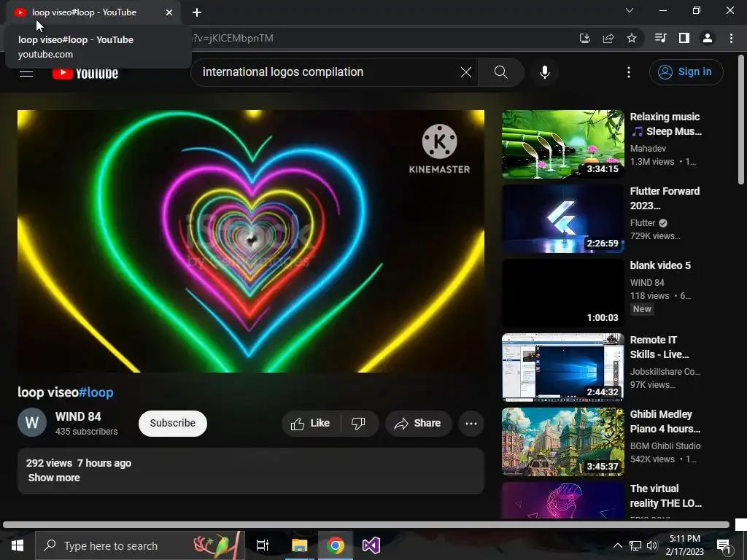
Task: Click Flutter Forward 2023 title text
Action: (x=665, y=198)
